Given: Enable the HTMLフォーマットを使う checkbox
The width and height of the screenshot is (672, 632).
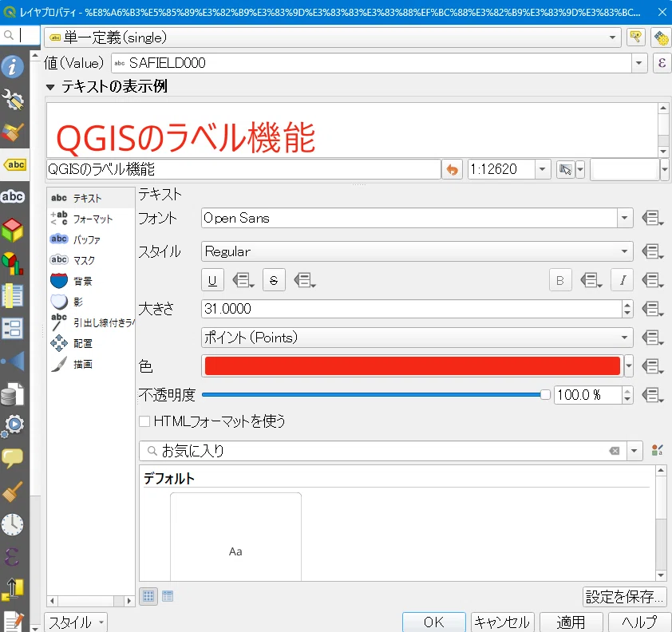Looking at the screenshot, I should [144, 421].
